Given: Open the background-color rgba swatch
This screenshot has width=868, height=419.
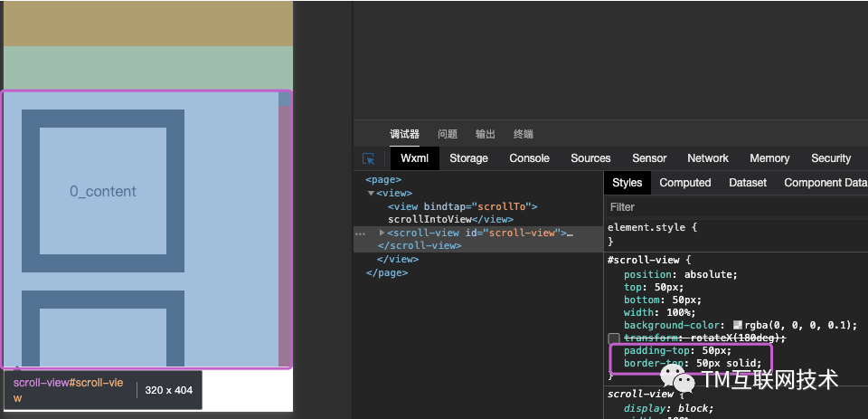Looking at the screenshot, I should pyautogui.click(x=738, y=325).
